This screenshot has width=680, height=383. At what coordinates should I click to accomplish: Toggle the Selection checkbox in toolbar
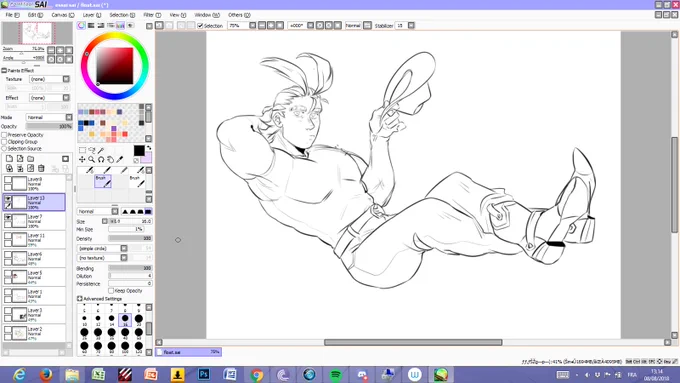pos(200,26)
